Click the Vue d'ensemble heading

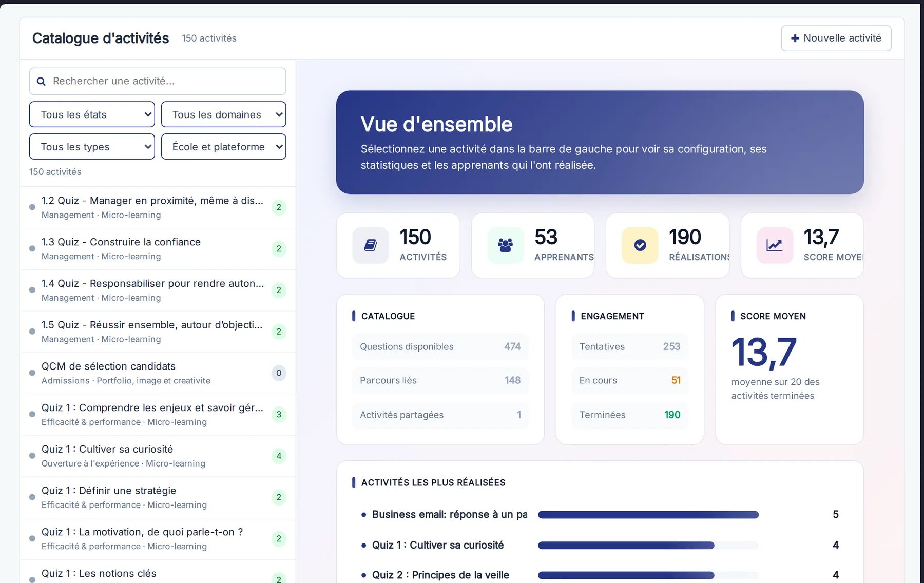436,124
